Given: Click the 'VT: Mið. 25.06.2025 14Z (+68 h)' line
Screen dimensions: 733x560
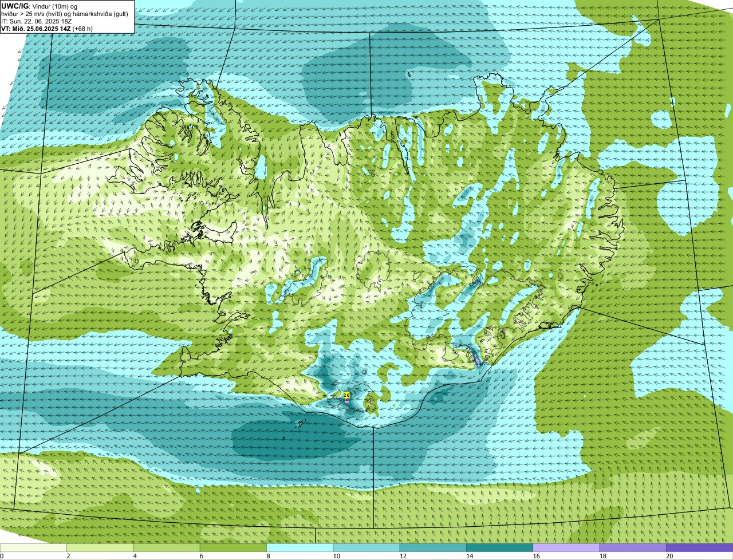Looking at the screenshot, I should pyautogui.click(x=48, y=28).
